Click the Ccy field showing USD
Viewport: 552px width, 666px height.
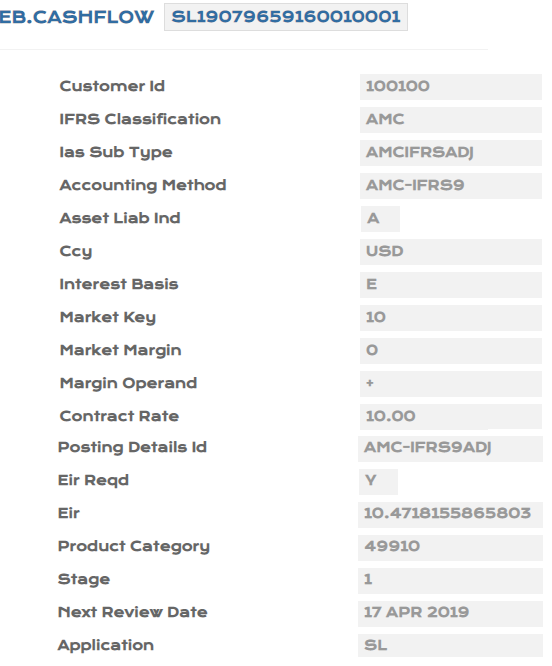pos(451,252)
